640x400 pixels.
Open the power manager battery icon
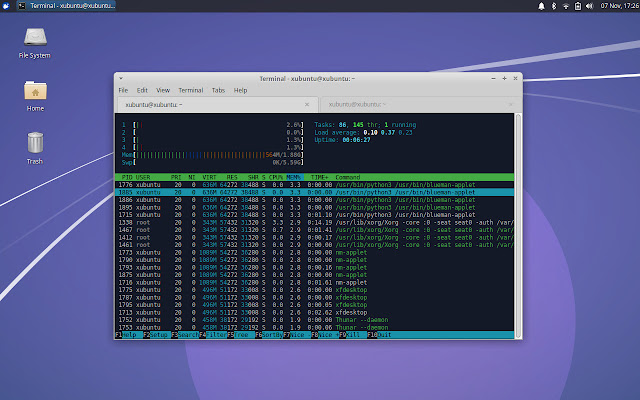point(578,6)
